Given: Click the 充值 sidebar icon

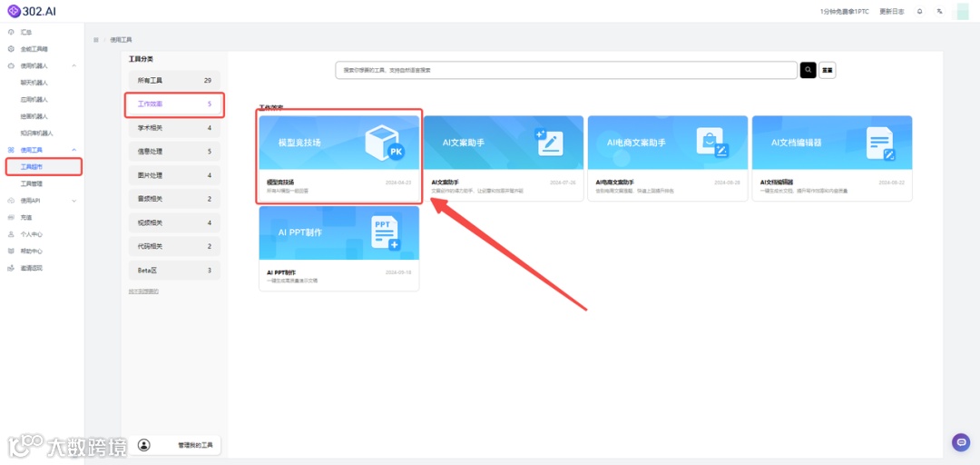Looking at the screenshot, I should click(11, 217).
